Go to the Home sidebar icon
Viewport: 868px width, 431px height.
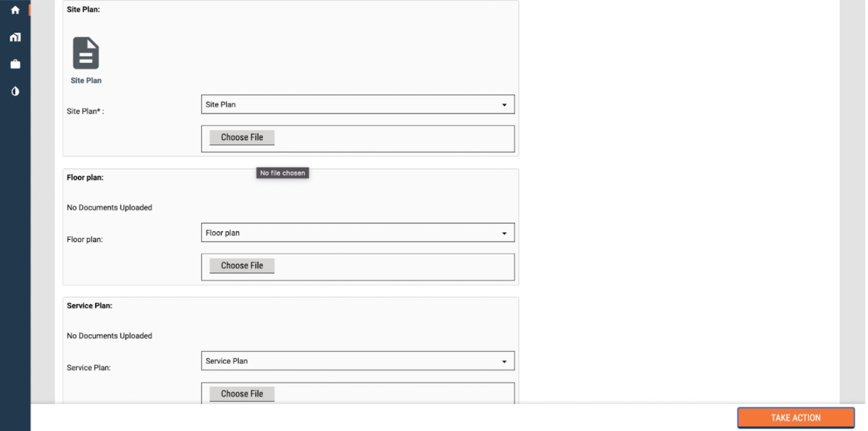[x=15, y=10]
